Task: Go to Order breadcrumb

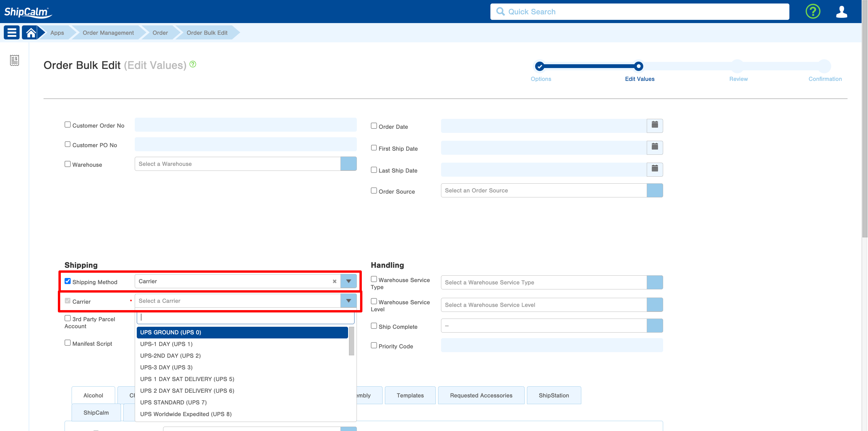Action: (160, 33)
